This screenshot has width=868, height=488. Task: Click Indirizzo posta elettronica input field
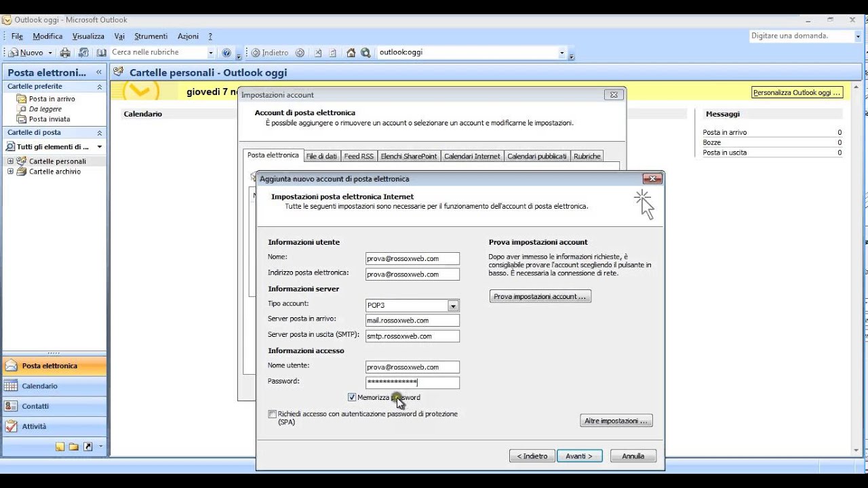pyautogui.click(x=412, y=274)
